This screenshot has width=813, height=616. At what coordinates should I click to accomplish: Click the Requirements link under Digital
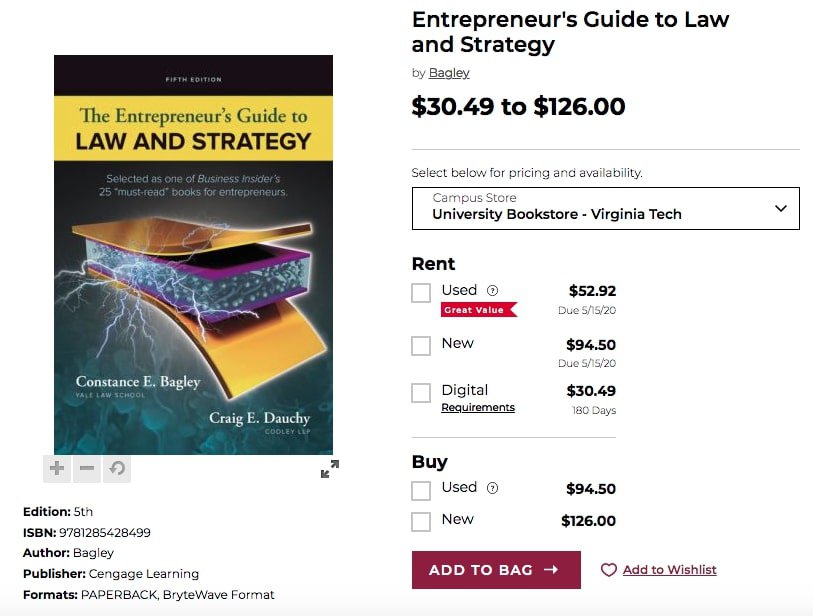(x=475, y=407)
